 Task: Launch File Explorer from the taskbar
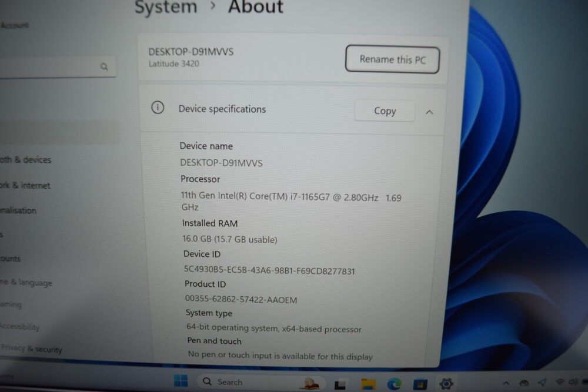pos(368,384)
